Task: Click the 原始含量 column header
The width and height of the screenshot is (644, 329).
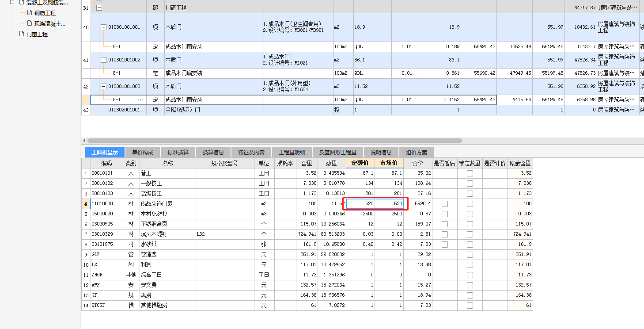Action: click(x=520, y=163)
